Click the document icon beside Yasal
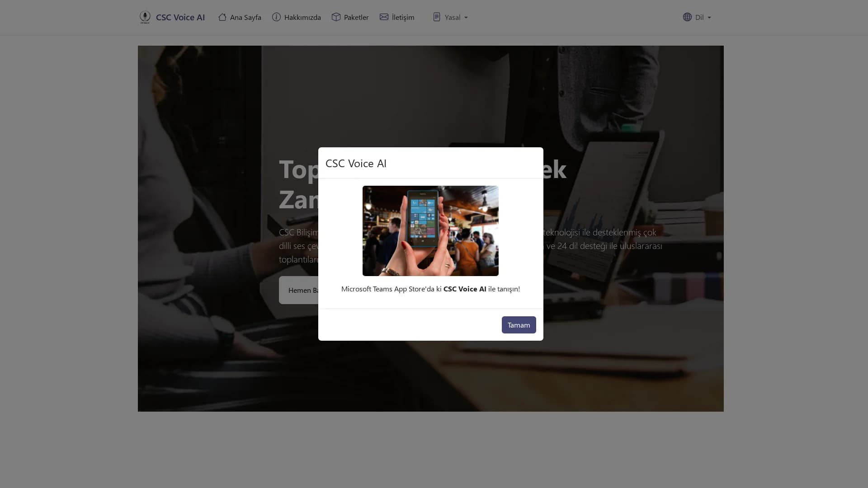 [437, 17]
